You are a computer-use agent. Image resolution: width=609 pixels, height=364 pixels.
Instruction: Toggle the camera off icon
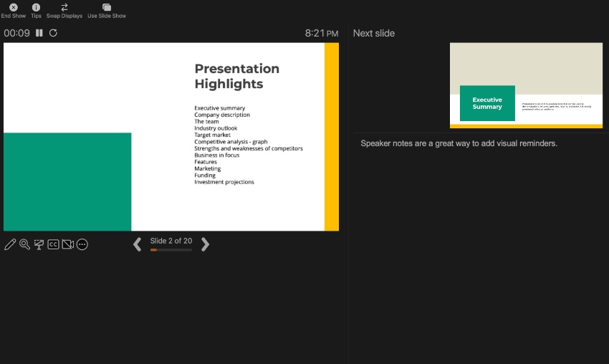point(67,244)
